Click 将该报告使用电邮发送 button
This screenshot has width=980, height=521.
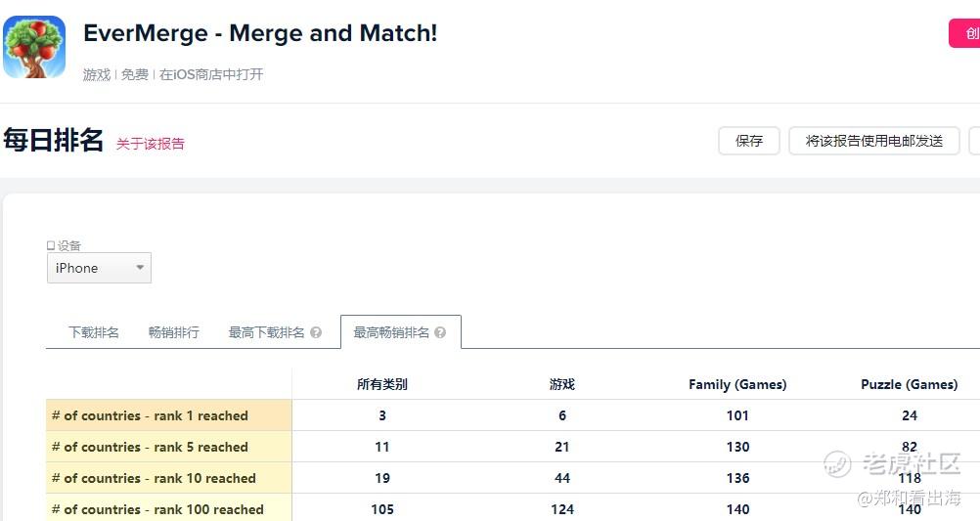(x=873, y=141)
